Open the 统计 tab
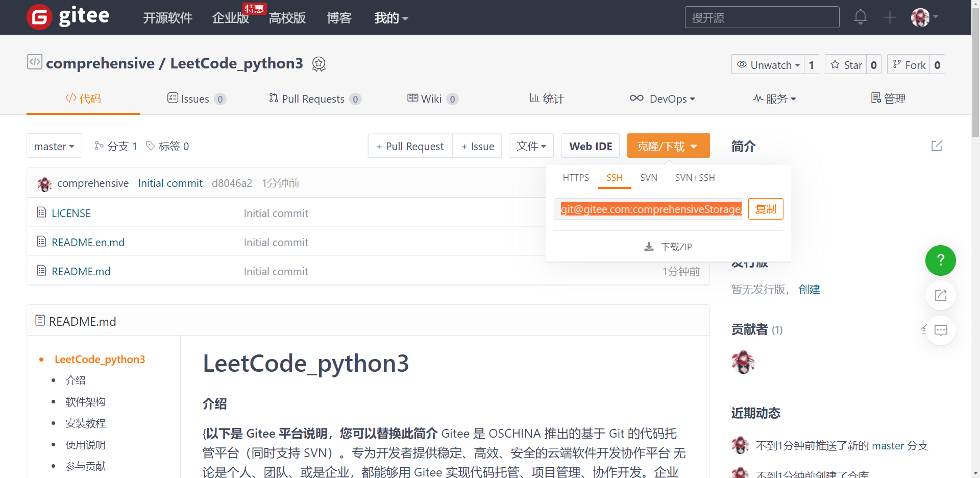This screenshot has height=478, width=980. (x=546, y=99)
